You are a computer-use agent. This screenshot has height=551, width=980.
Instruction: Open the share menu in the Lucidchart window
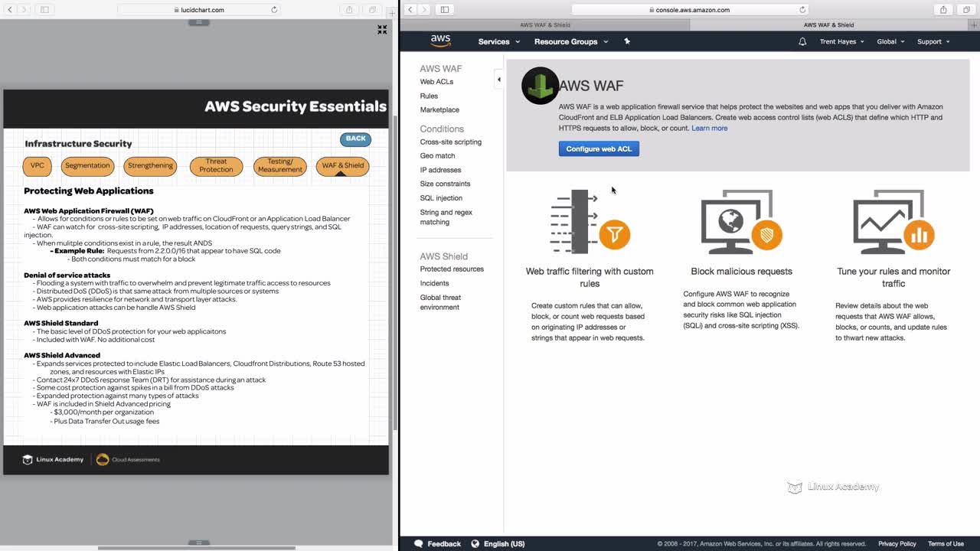click(349, 9)
